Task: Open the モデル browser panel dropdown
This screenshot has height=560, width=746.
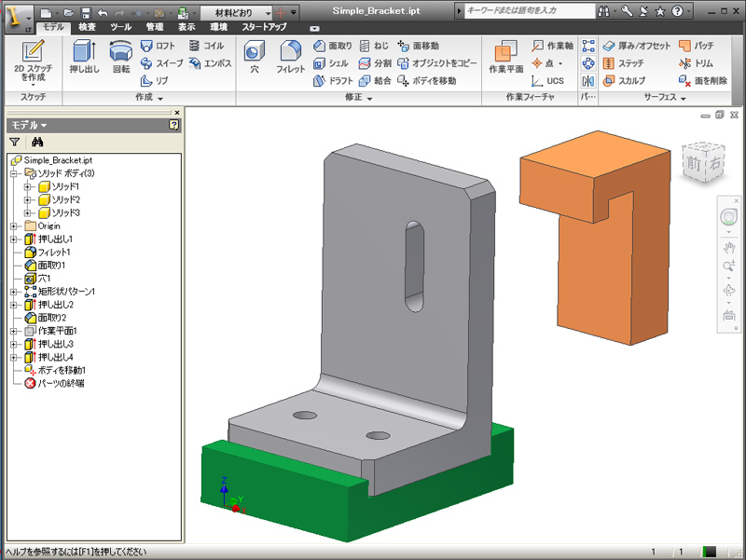Action: [x=28, y=124]
